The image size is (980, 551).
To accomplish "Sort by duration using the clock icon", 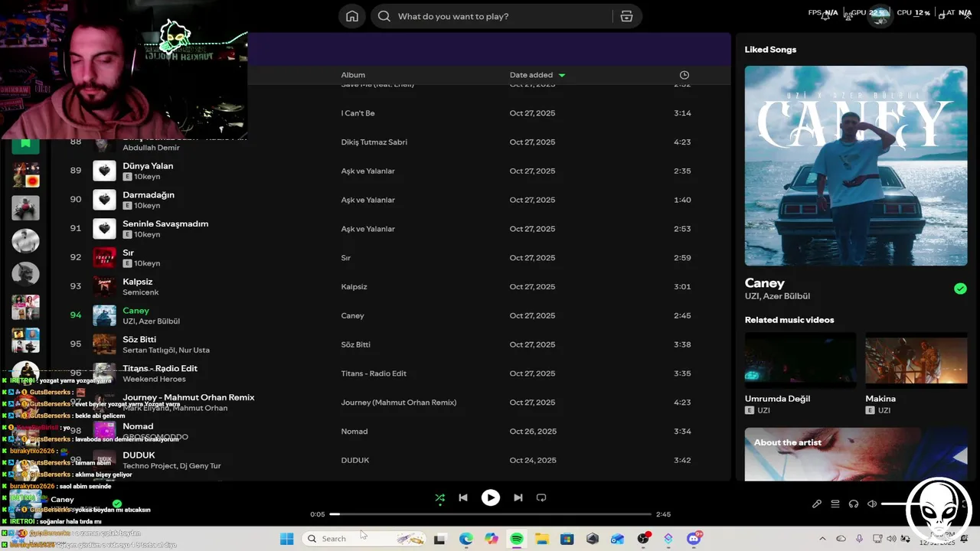I will [684, 75].
